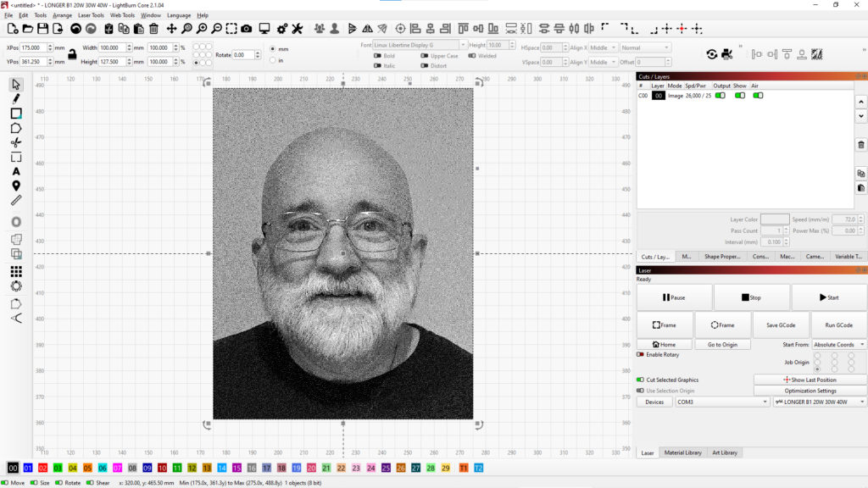Click the Select arrow tool

[16, 84]
